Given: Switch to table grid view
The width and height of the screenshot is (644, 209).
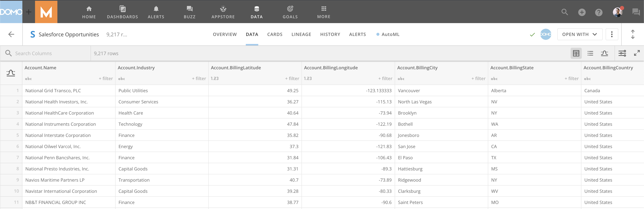Looking at the screenshot, I should (x=576, y=53).
